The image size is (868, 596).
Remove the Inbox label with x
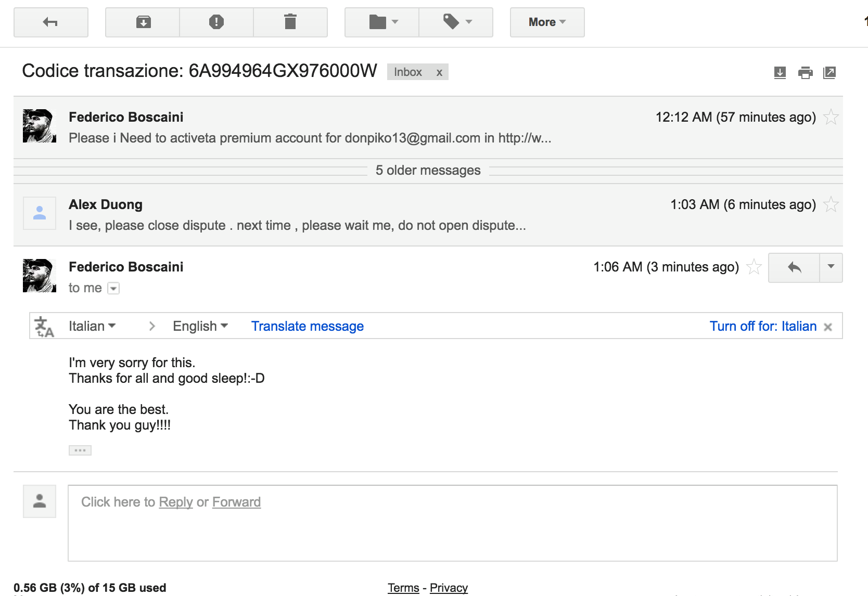coord(439,72)
